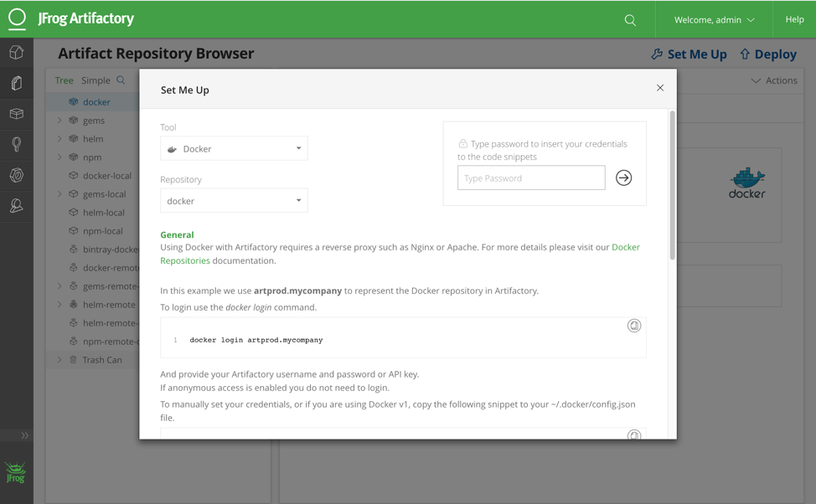Switch to the Tree view tab

pos(64,80)
